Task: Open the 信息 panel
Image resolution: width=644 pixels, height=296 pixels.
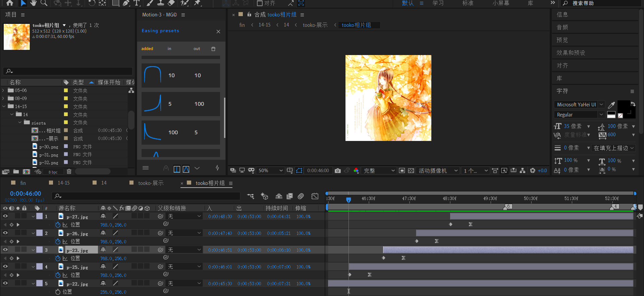Action: tap(562, 14)
